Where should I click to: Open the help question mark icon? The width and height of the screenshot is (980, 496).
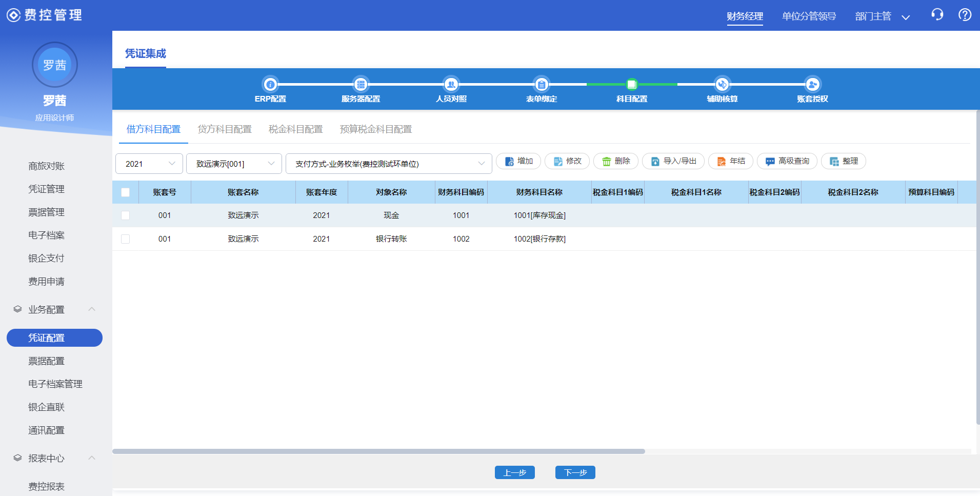965,15
